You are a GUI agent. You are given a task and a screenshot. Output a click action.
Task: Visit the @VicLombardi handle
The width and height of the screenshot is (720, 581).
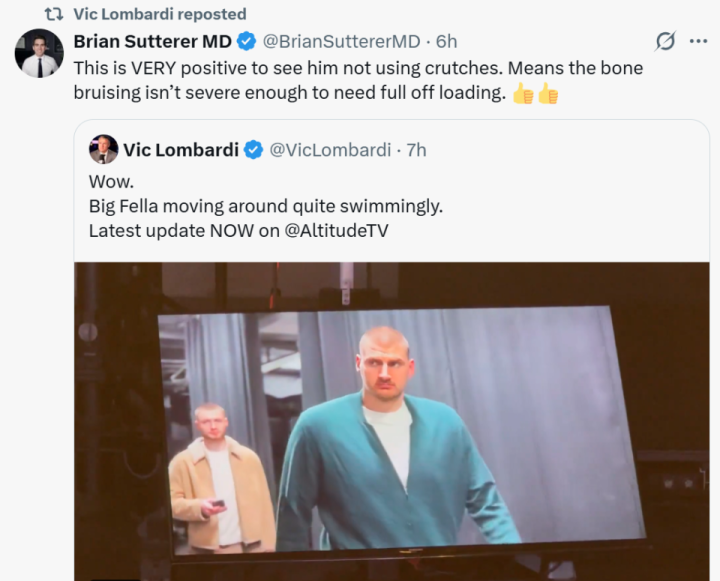pos(330,150)
